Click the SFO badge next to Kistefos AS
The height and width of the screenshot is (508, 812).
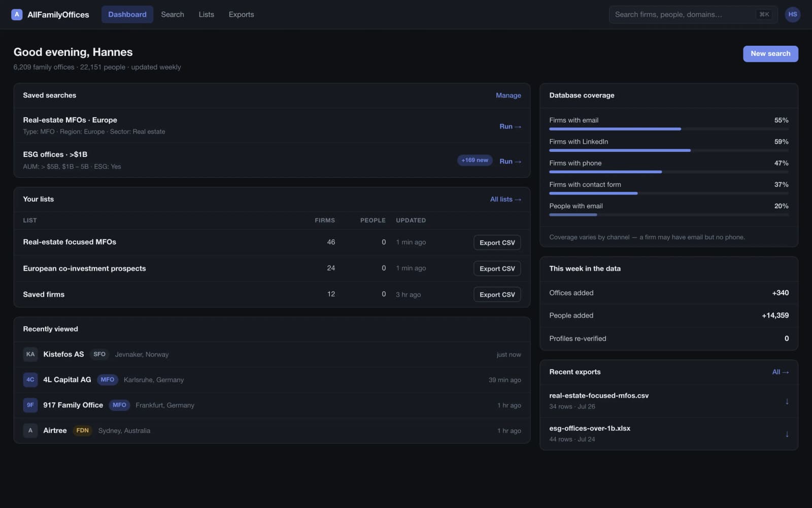point(99,354)
